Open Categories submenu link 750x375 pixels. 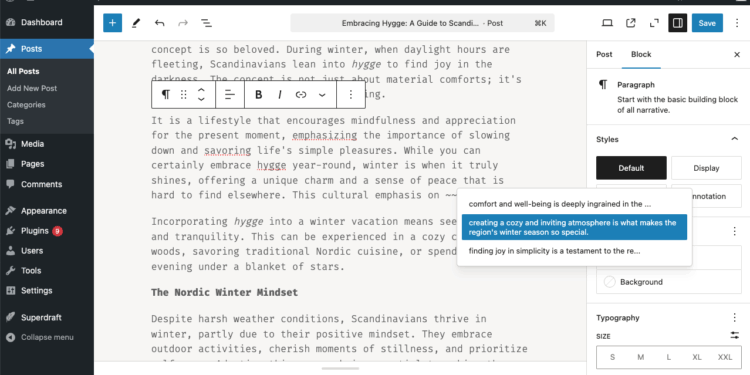(x=26, y=105)
